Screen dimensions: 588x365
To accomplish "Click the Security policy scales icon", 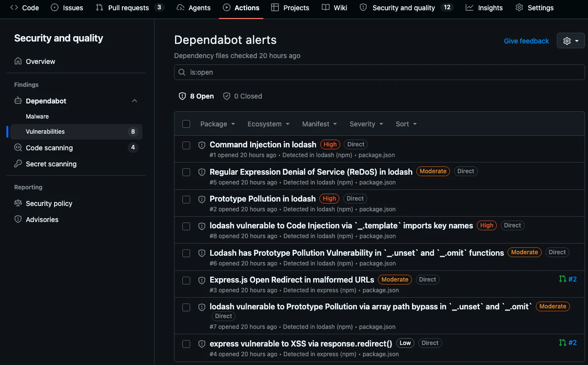I will tap(18, 203).
